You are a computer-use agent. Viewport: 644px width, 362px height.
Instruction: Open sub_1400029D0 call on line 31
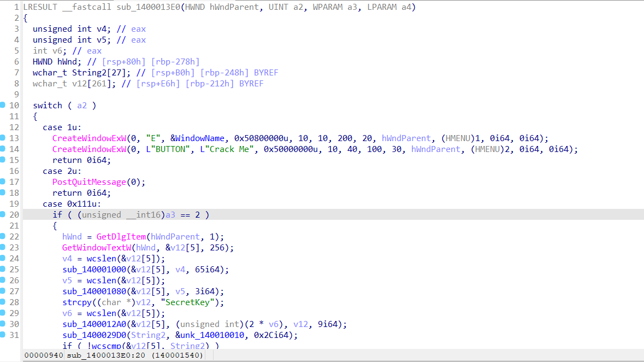coord(94,335)
